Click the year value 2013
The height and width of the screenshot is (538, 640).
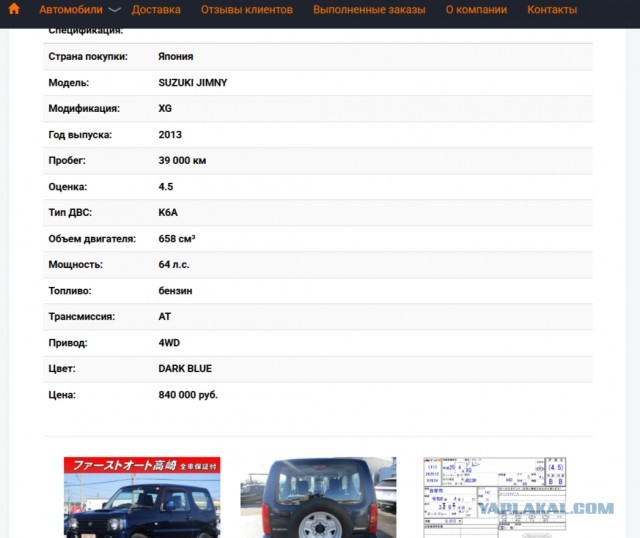(x=170, y=135)
